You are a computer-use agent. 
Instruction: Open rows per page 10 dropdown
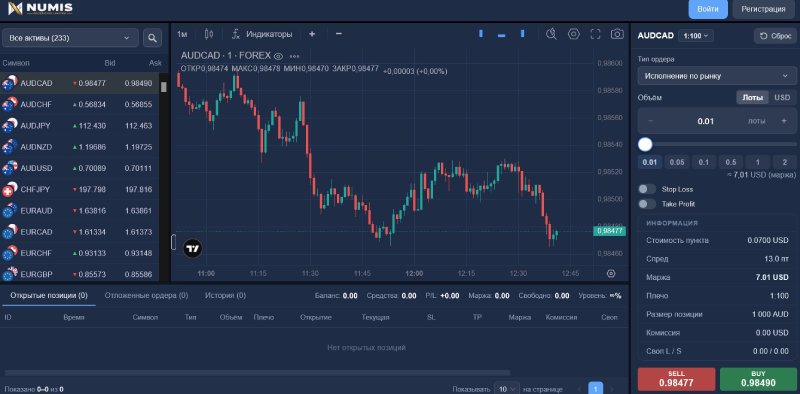[x=507, y=389]
